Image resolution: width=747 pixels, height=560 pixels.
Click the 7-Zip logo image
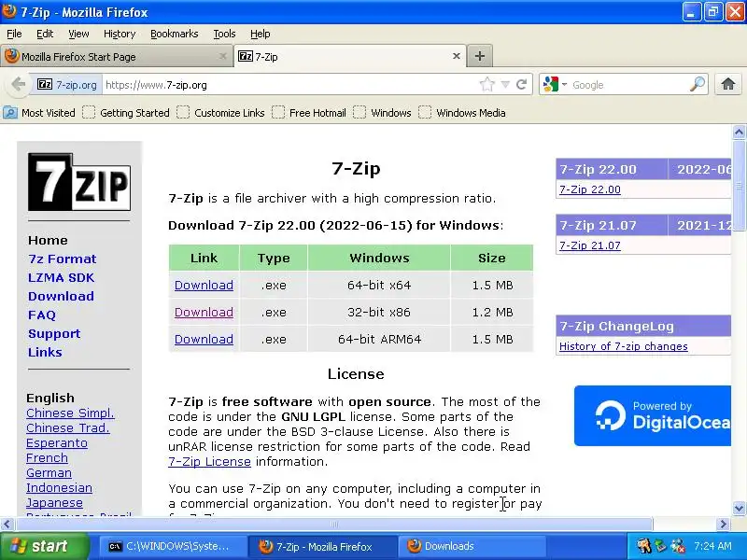tap(79, 182)
